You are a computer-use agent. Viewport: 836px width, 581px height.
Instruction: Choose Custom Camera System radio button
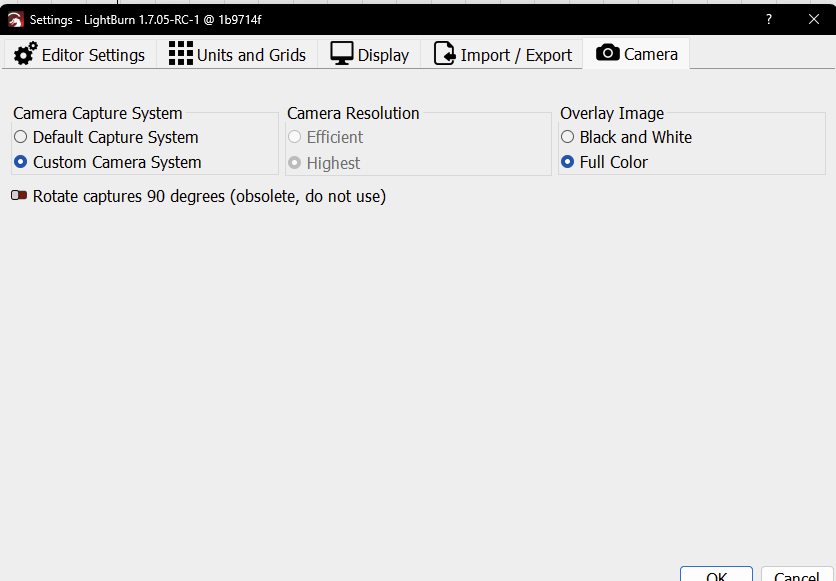(20, 162)
